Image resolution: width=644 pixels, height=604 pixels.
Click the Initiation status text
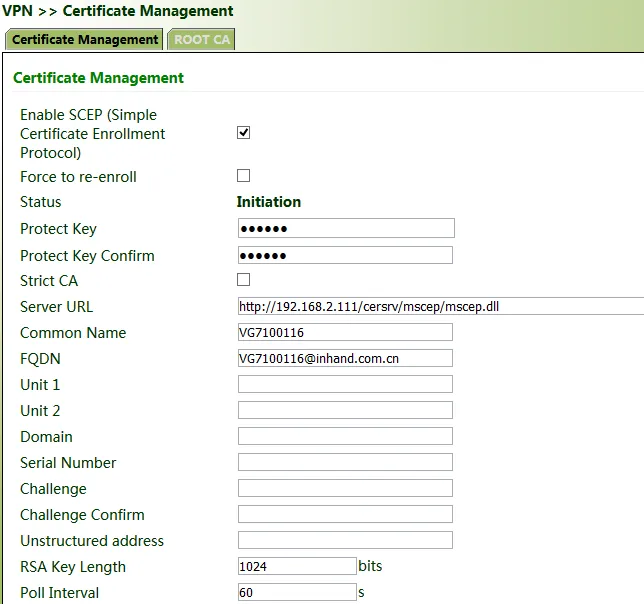click(x=269, y=202)
